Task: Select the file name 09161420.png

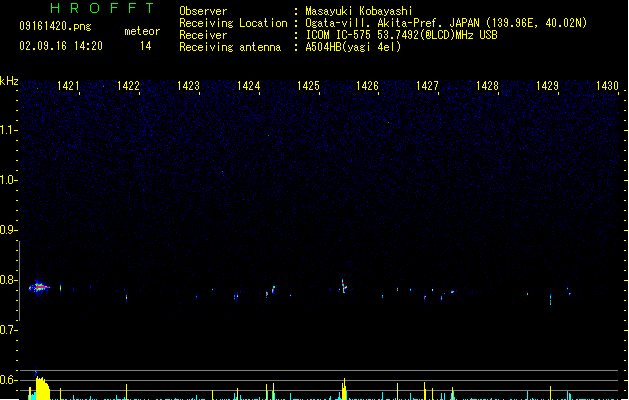Action: (x=55, y=26)
